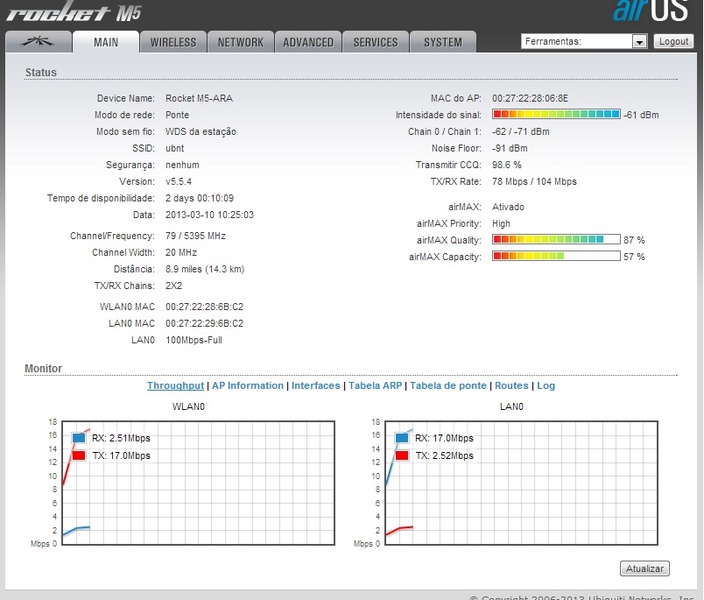Click the SSID value ubnt
The height and width of the screenshot is (600, 704).
pyautogui.click(x=175, y=148)
